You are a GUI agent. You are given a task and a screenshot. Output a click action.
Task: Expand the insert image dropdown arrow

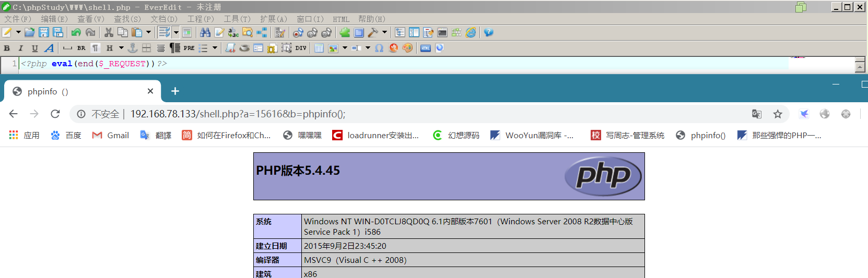345,48
